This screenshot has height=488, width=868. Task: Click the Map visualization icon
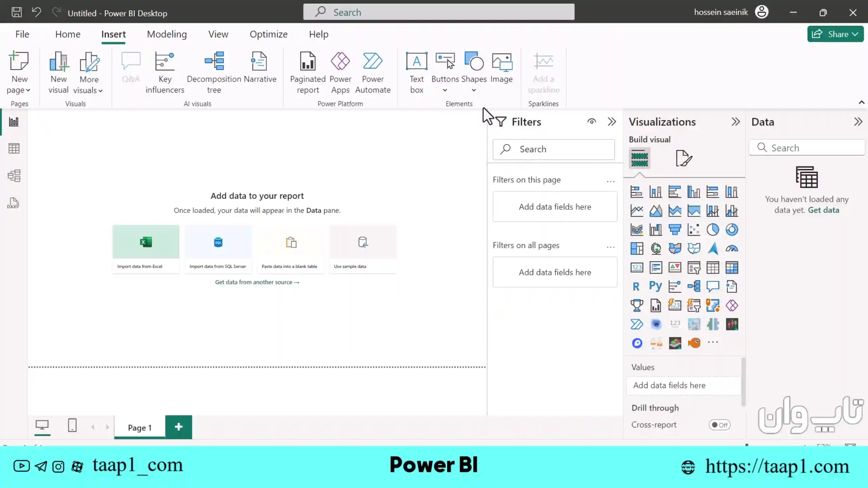655,248
